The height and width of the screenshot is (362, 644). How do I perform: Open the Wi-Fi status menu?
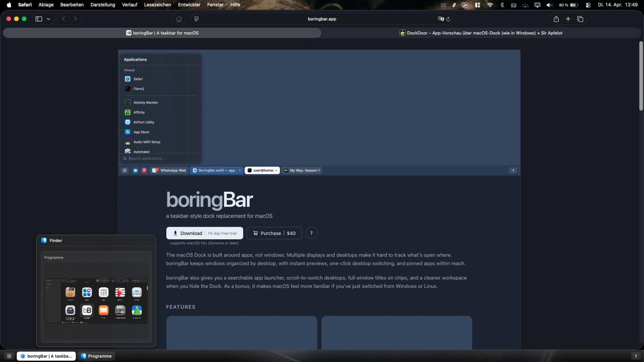click(490, 5)
